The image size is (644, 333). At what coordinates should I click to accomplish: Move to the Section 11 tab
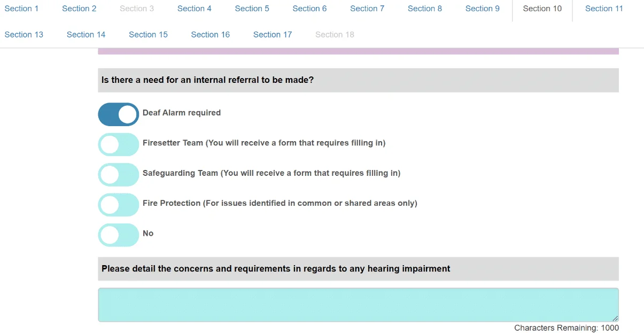[x=603, y=9]
